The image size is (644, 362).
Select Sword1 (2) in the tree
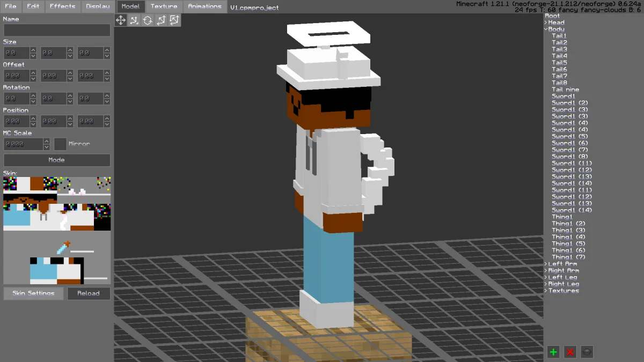(570, 103)
